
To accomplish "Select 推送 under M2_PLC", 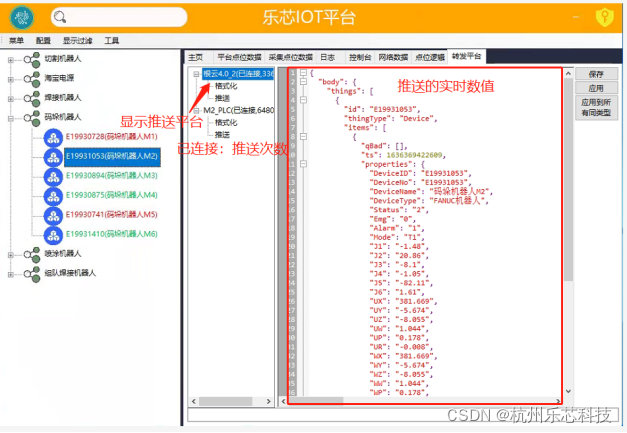I will tap(222, 135).
